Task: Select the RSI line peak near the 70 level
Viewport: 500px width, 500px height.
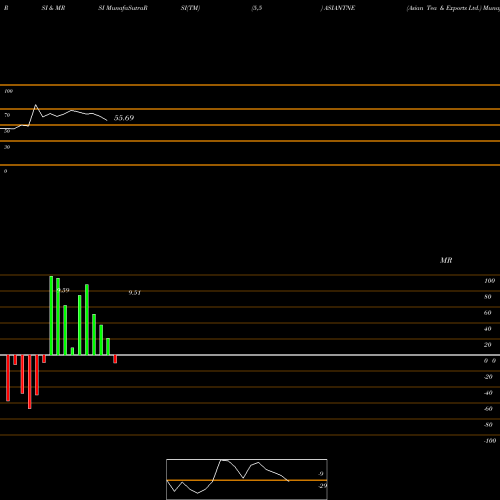Action: pyautogui.click(x=36, y=105)
